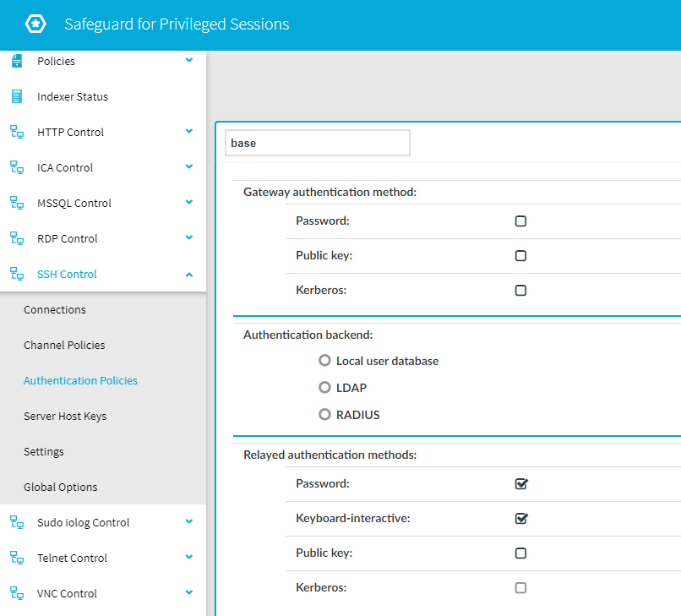Uncheck relayed Keyboard-interactive method
Screen dimensions: 681x616
(x=521, y=518)
